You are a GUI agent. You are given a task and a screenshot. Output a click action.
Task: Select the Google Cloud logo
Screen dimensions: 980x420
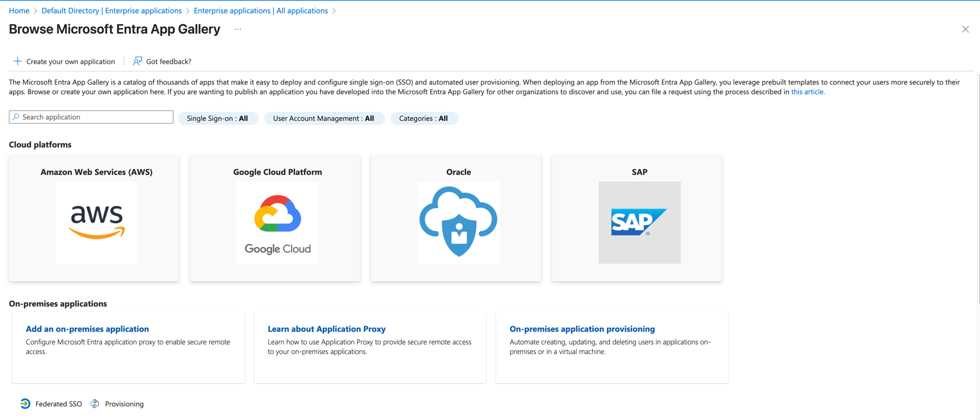278,222
